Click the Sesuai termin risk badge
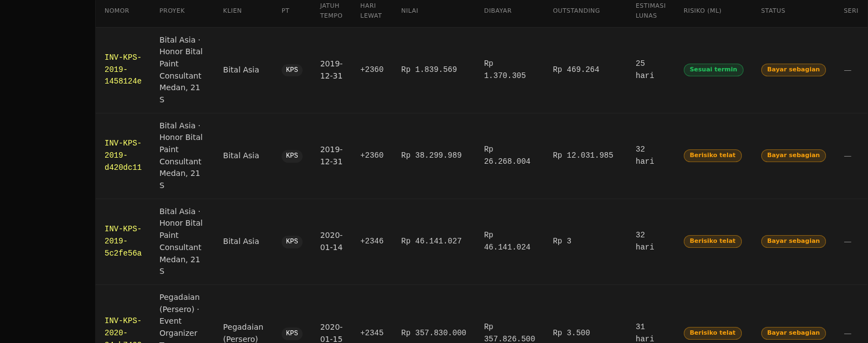868x343 pixels. tap(713, 70)
